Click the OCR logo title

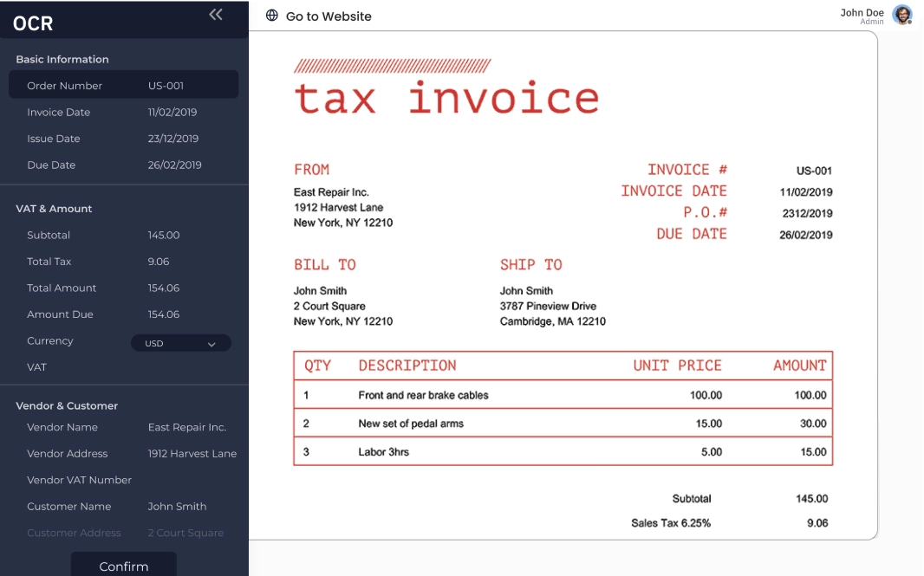[x=33, y=23]
